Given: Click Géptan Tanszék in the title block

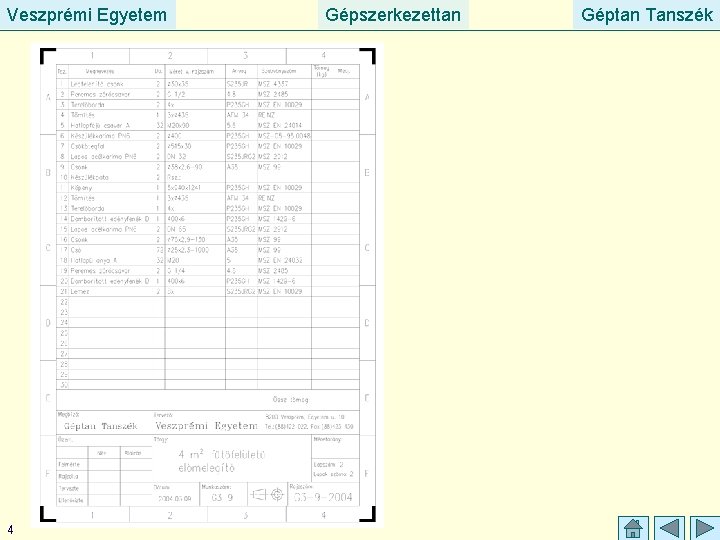Looking at the screenshot, I should tap(101, 426).
